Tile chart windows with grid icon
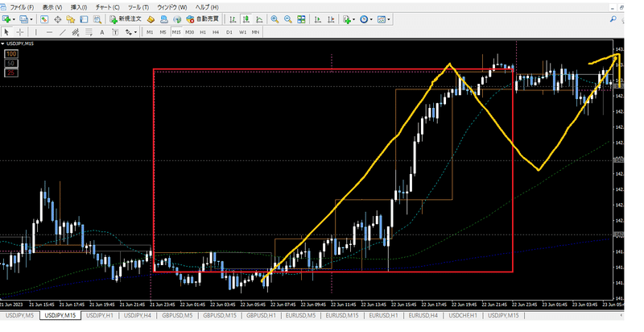Viewport: 644px width, 332px height. coord(301,19)
